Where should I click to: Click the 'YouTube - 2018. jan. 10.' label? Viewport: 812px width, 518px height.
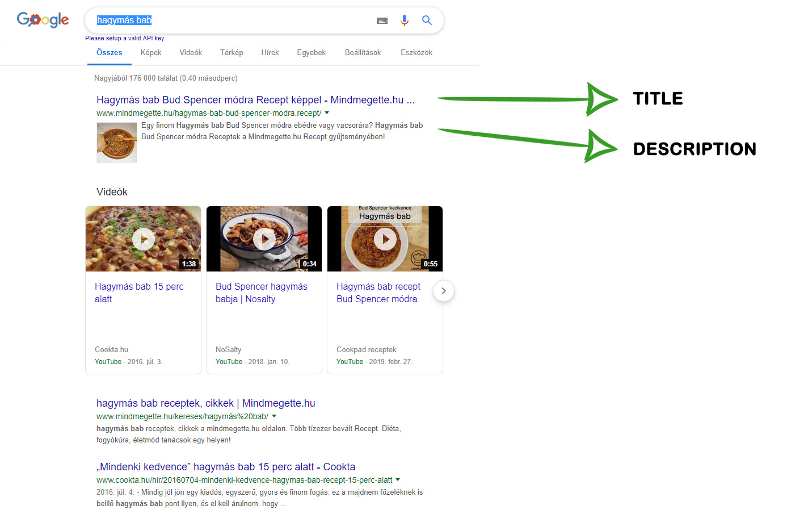click(x=253, y=362)
